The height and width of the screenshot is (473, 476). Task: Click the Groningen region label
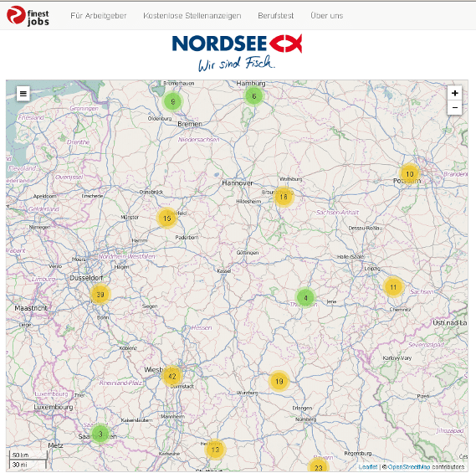84,109
